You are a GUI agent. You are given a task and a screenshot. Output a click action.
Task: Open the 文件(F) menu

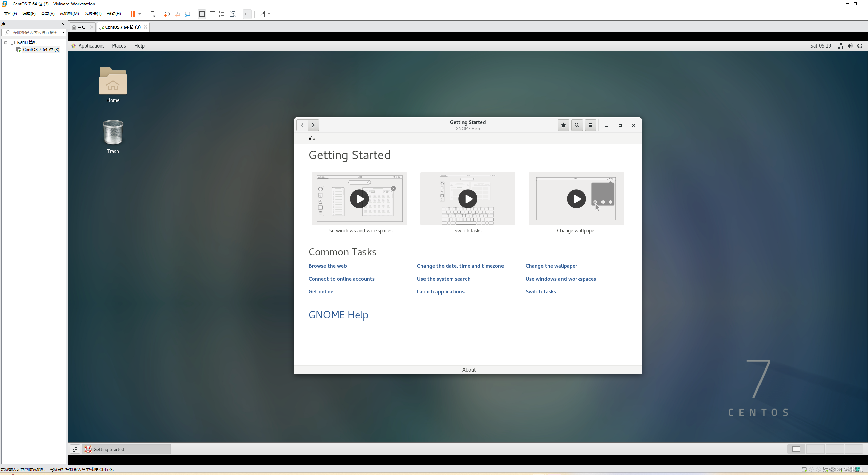11,14
